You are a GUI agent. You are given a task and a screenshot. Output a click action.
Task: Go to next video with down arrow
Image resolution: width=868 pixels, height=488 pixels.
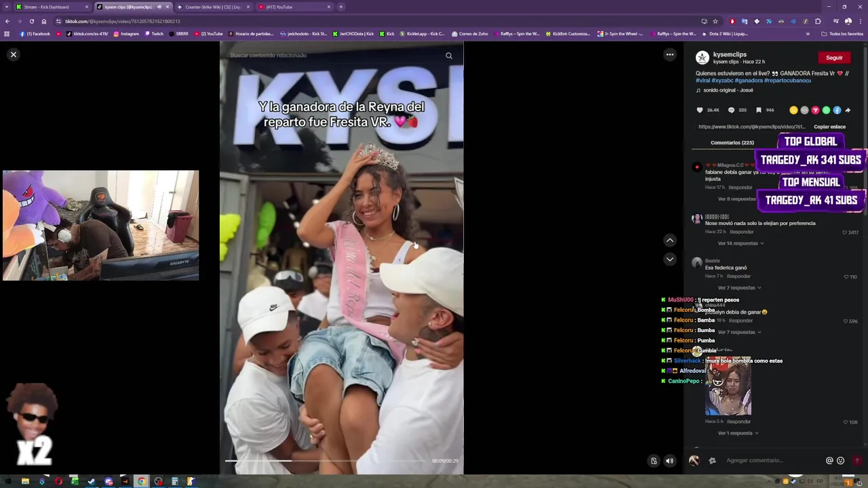point(669,259)
